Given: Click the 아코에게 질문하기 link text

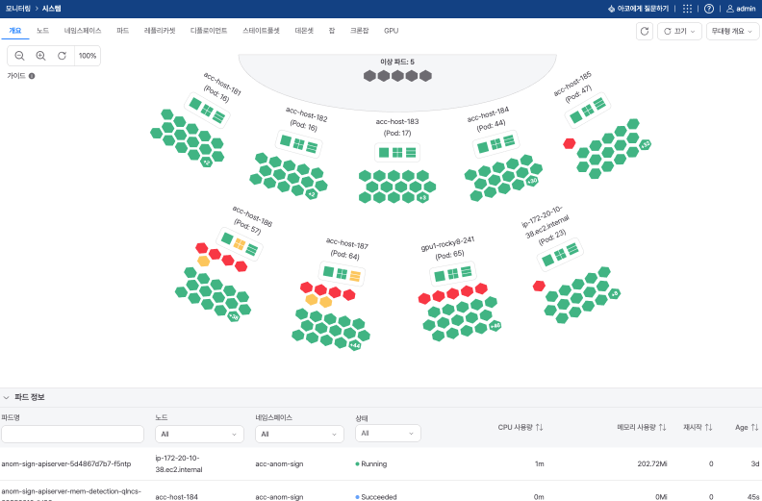Looking at the screenshot, I should (x=643, y=9).
